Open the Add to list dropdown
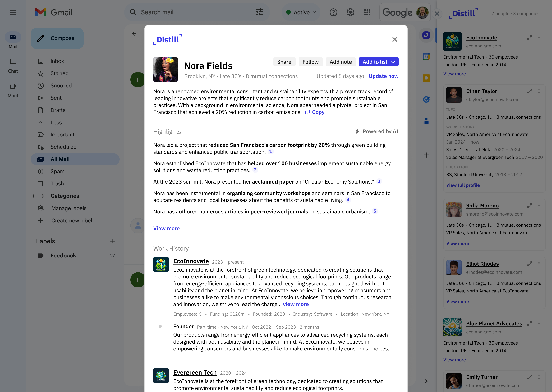Screen dimensions: 552x392 pyautogui.click(x=393, y=62)
